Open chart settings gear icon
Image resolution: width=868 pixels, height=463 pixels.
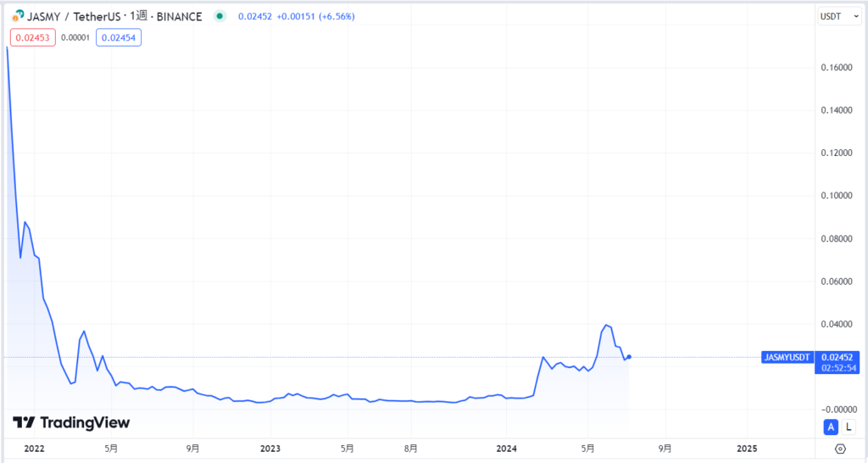tap(840, 449)
